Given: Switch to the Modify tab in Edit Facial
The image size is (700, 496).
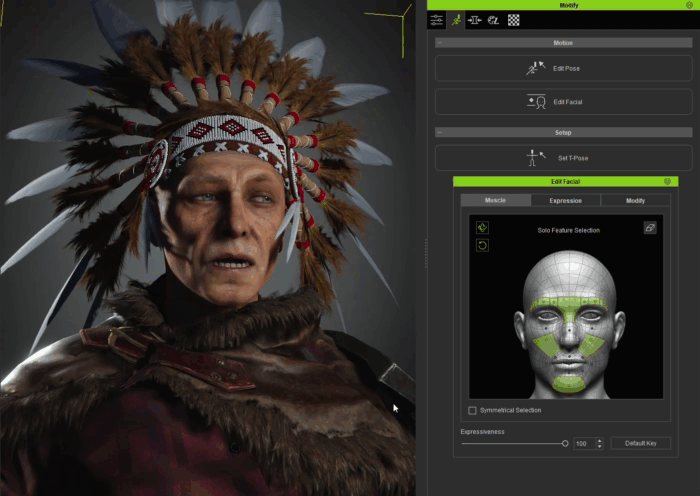Looking at the screenshot, I should click(635, 200).
